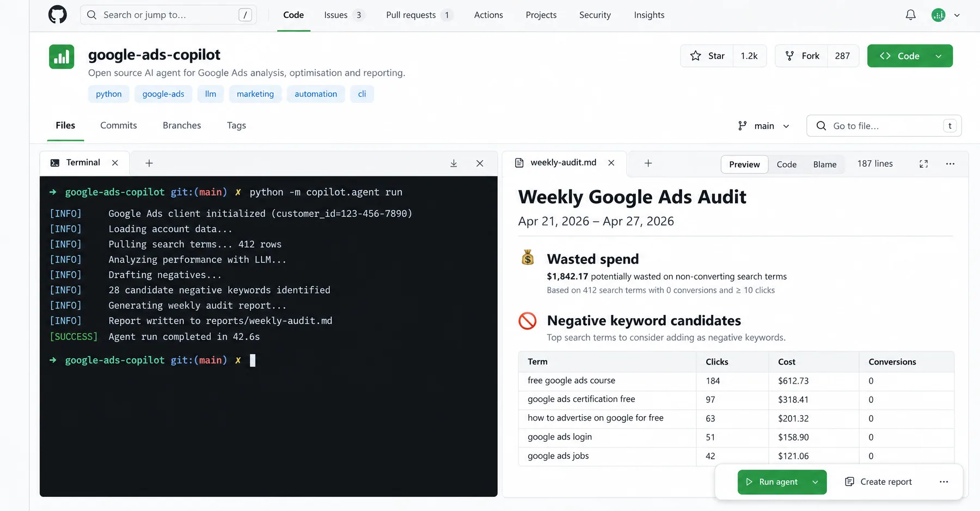Click the automation topic tag
The image size is (980, 511).
click(x=316, y=94)
